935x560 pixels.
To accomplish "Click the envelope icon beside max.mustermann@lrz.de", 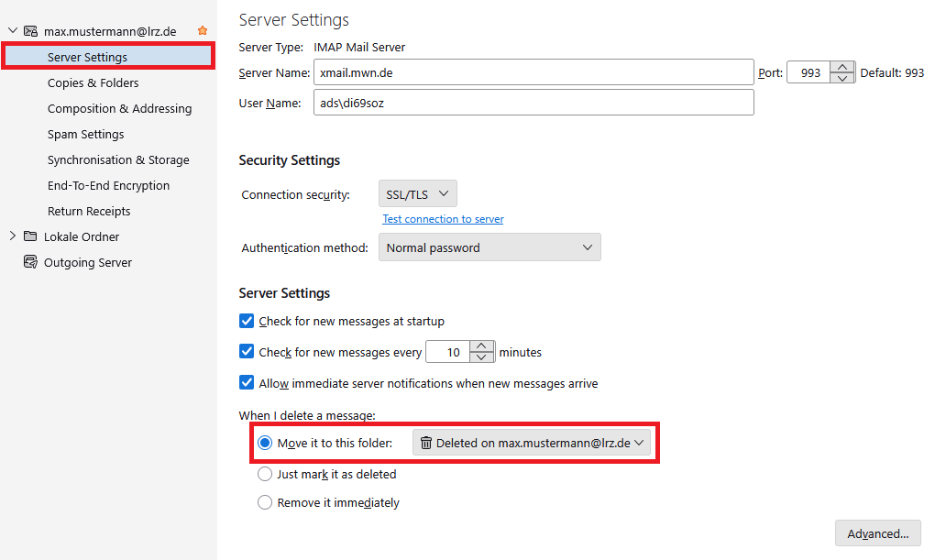I will point(31,30).
